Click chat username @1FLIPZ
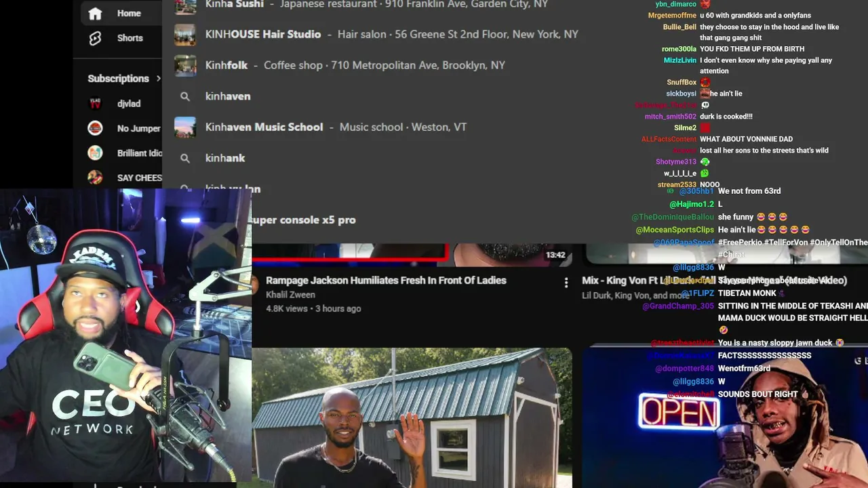The image size is (868, 488). click(697, 293)
